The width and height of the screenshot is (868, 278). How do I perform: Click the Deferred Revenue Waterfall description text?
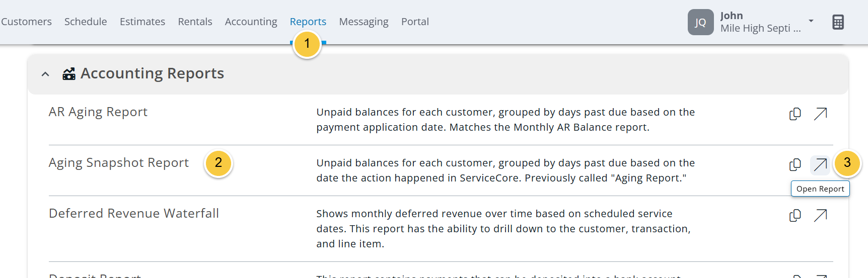point(503,229)
